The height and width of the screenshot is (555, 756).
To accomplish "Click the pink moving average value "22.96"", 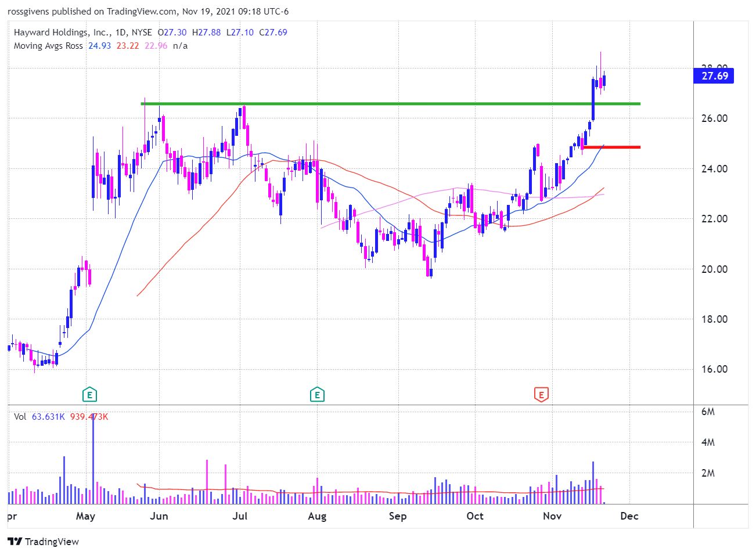I will pos(156,46).
